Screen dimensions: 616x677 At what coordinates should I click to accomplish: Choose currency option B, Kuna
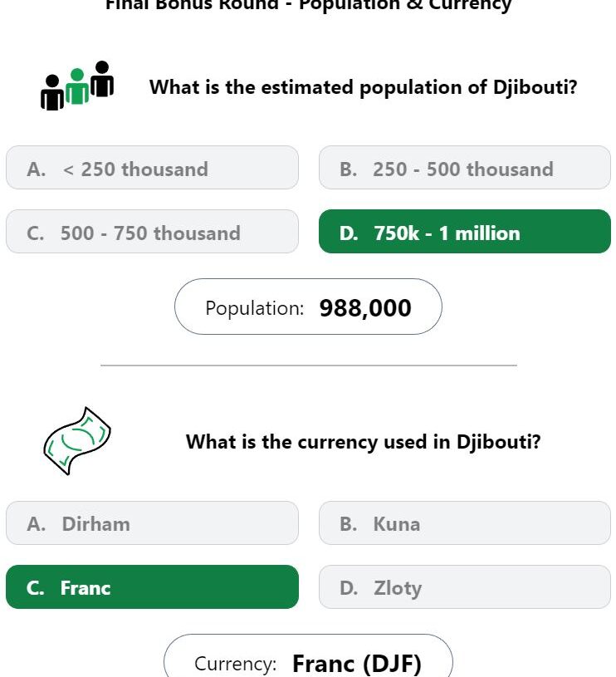coord(465,522)
